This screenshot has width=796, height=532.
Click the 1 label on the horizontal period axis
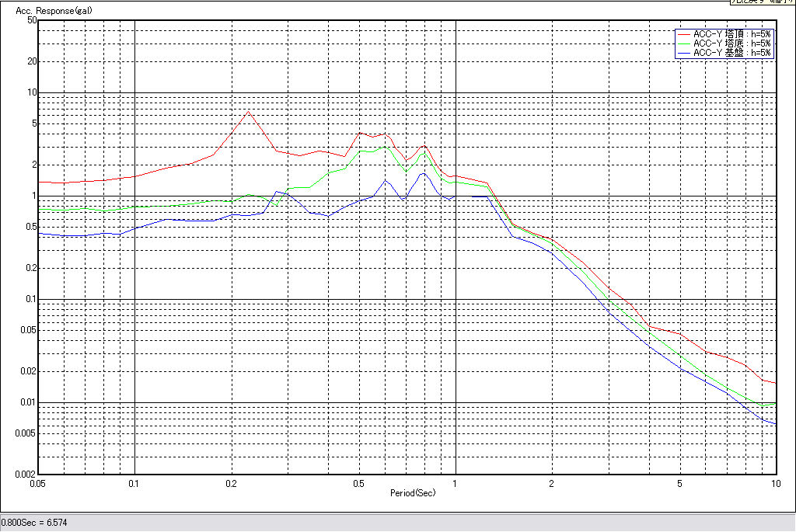coord(456,484)
